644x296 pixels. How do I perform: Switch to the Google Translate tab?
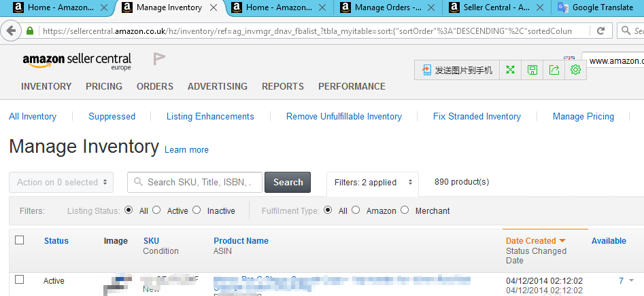click(x=598, y=7)
